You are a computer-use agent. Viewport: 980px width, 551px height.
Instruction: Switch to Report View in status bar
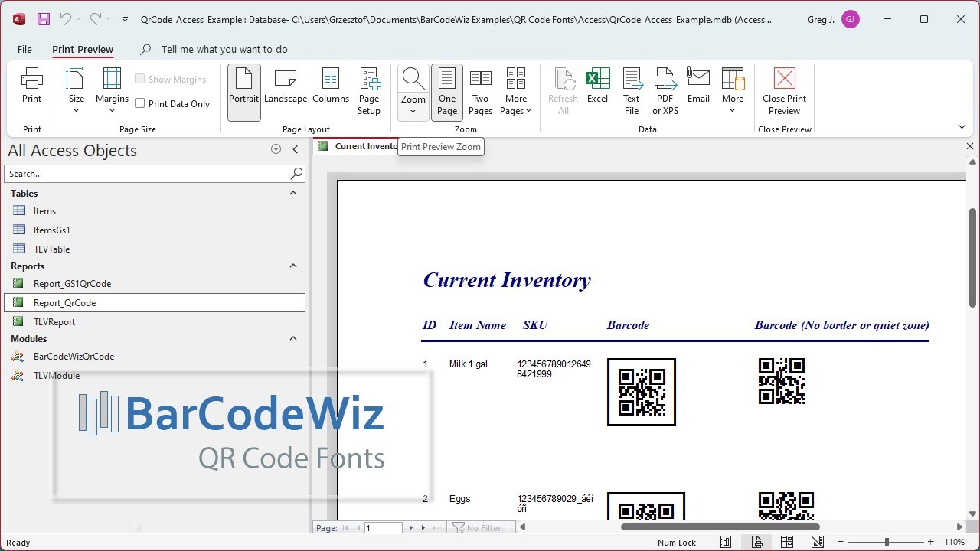(x=726, y=543)
